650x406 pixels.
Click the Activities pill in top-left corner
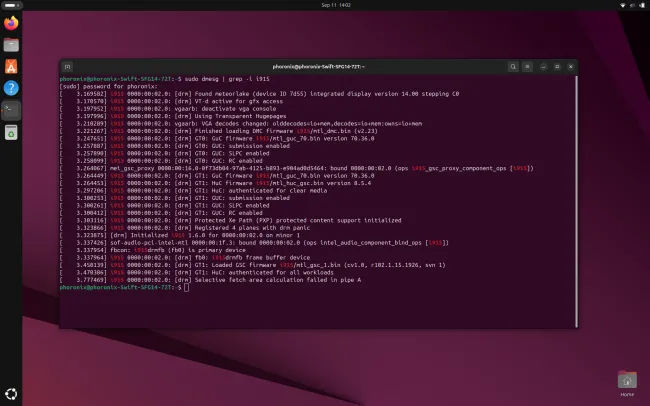click(11, 5)
